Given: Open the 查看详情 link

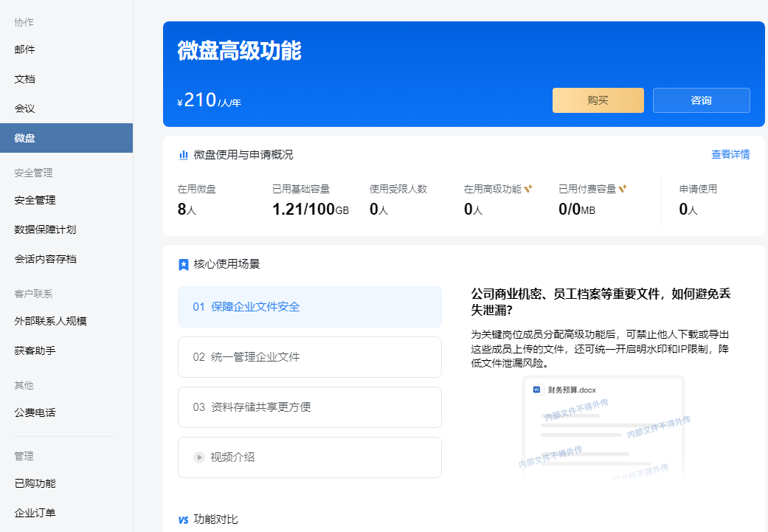Looking at the screenshot, I should 730,155.
